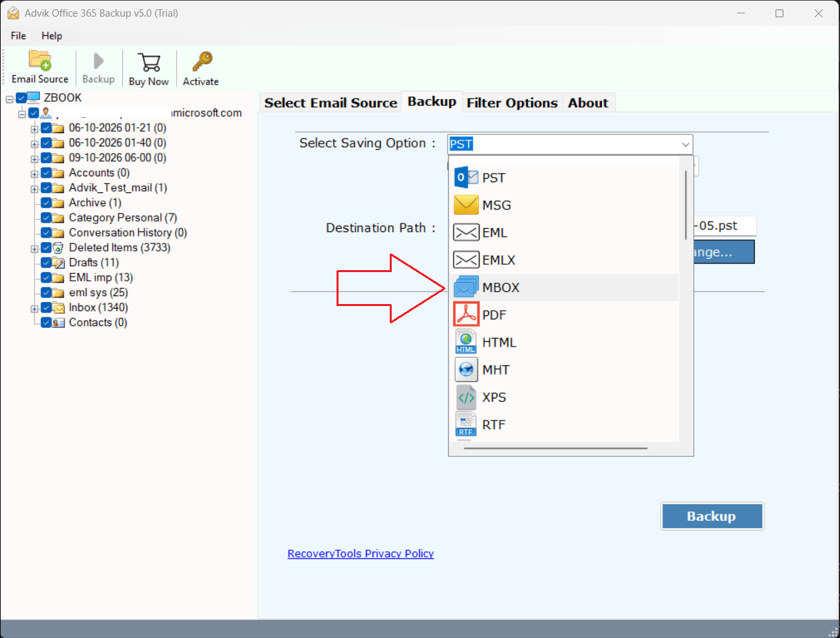
Task: Click the partially hidden Change button
Action: [x=724, y=252]
